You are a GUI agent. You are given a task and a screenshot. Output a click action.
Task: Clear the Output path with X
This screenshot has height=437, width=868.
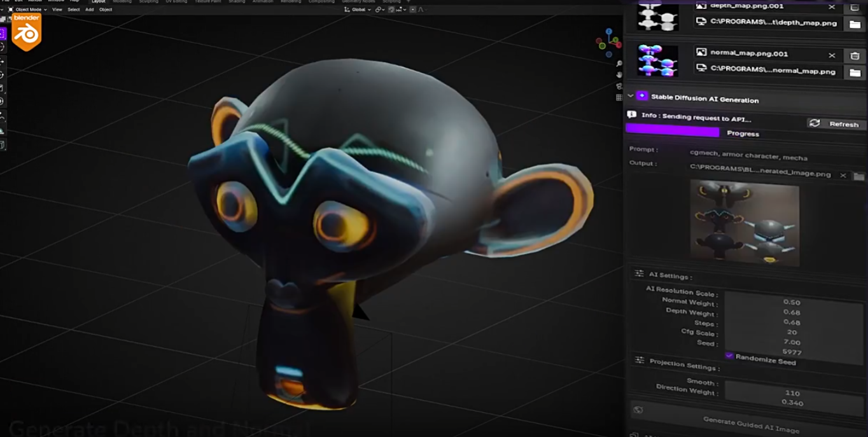click(843, 175)
